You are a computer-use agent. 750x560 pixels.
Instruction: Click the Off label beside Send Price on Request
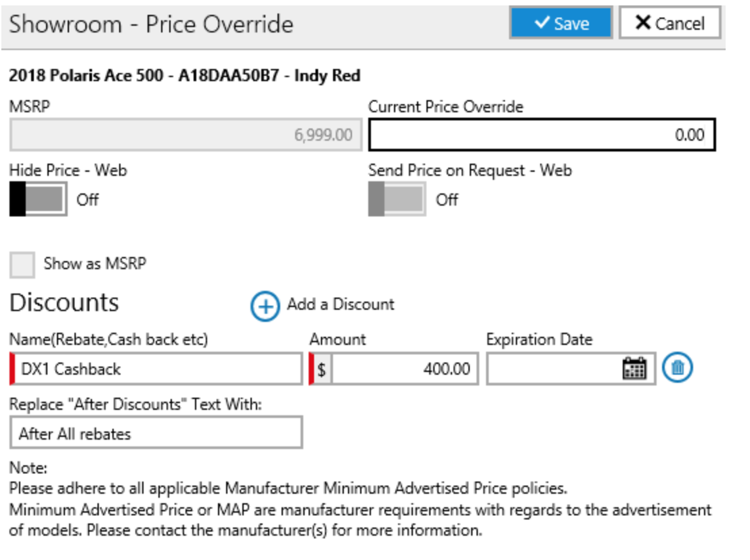(447, 200)
